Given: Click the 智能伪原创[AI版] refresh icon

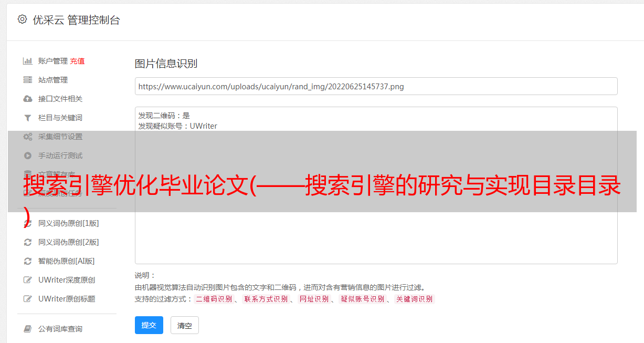Looking at the screenshot, I should point(28,261).
